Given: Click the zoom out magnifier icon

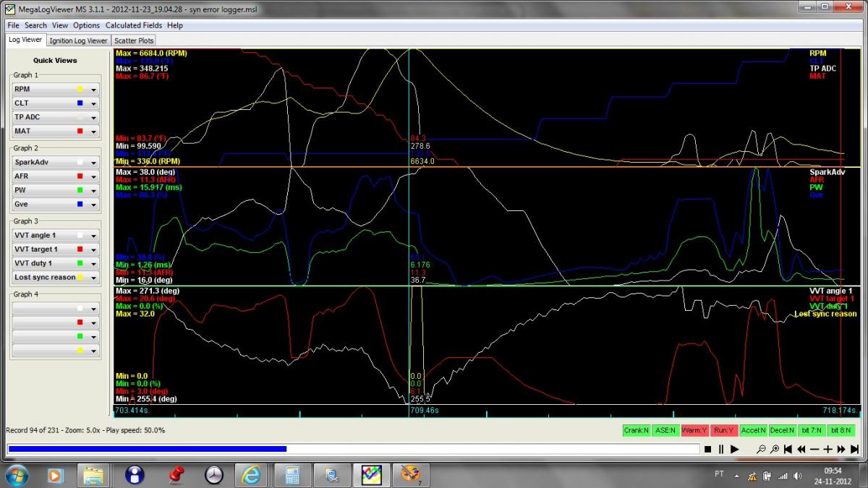Looking at the screenshot, I should (x=761, y=449).
